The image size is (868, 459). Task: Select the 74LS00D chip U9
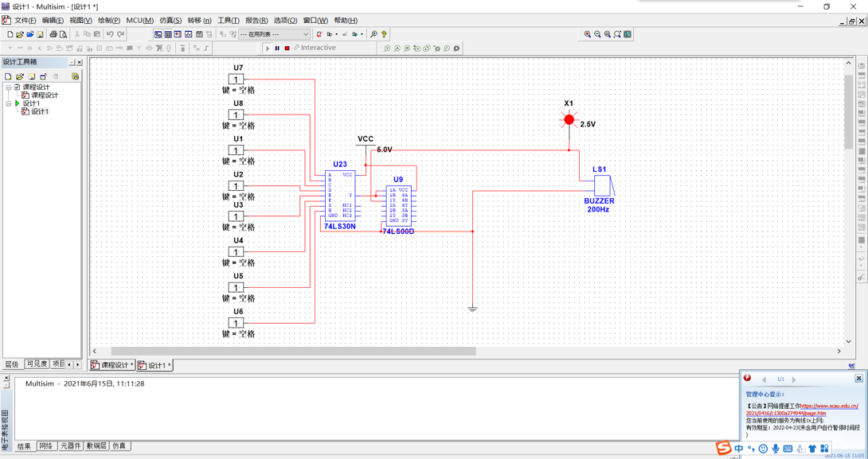click(x=398, y=204)
